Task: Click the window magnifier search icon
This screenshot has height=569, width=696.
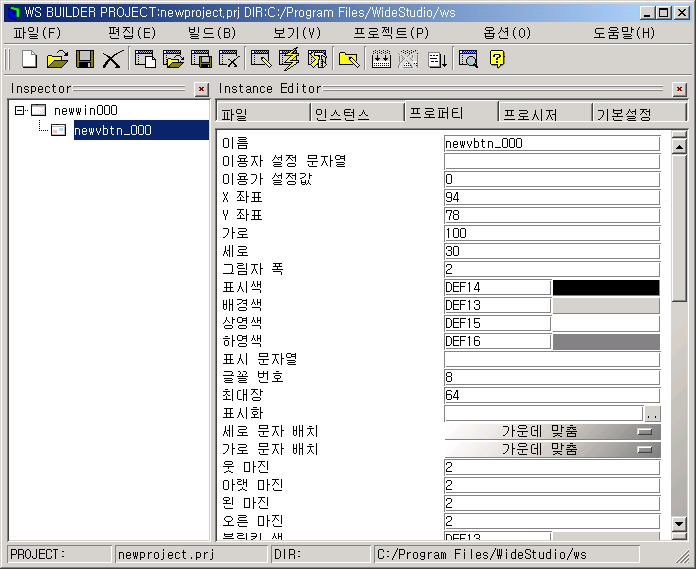Action: click(x=468, y=59)
